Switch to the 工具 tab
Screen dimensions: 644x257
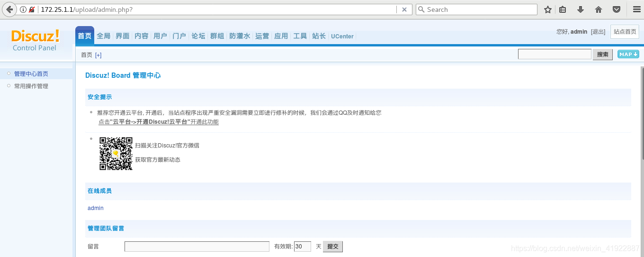tap(300, 36)
